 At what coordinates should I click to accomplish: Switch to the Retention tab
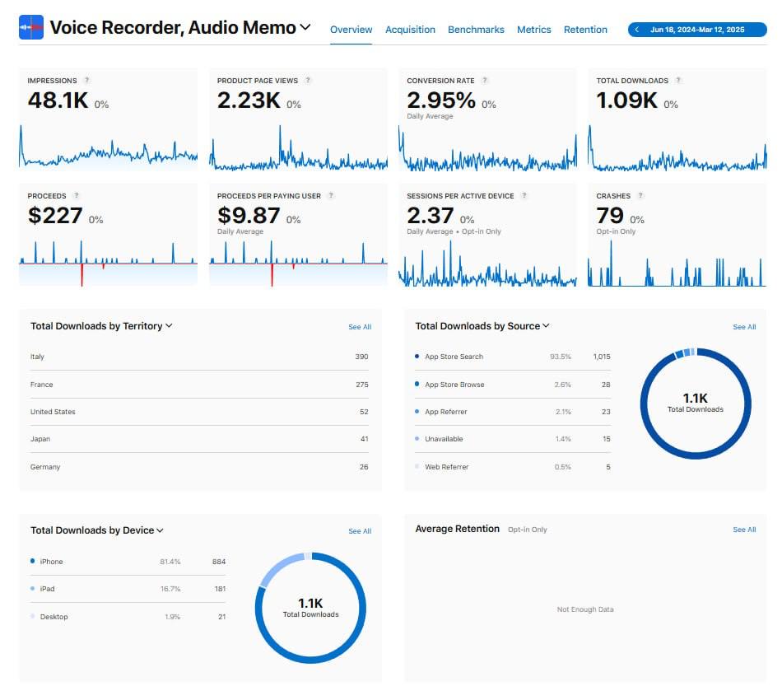click(x=585, y=30)
